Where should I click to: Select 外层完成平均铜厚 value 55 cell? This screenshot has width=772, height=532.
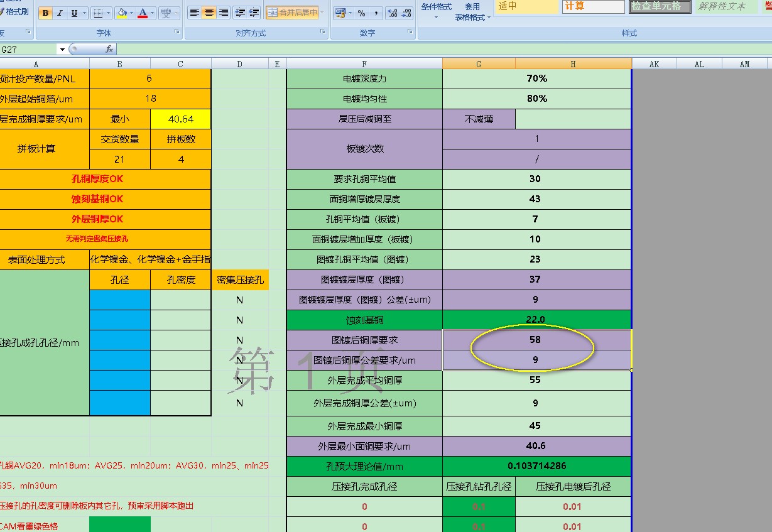point(537,380)
